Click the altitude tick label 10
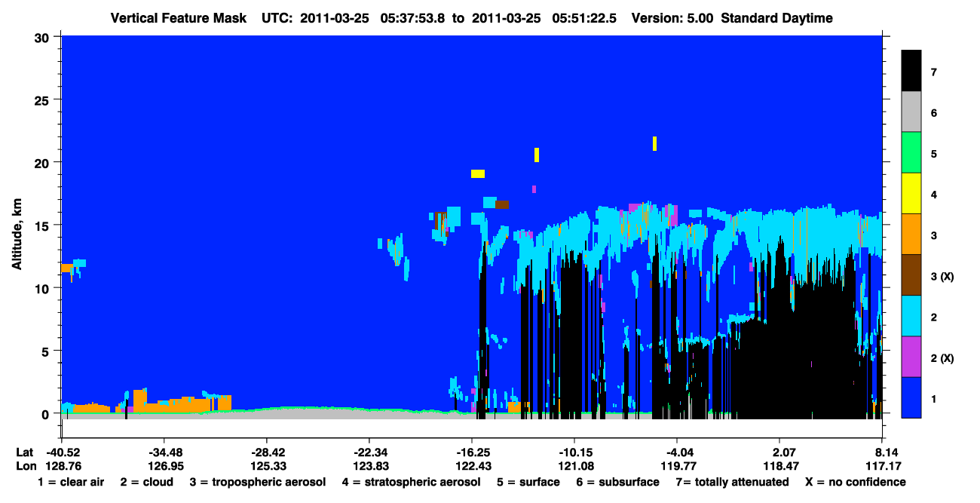The width and height of the screenshot is (980, 503). [43, 288]
